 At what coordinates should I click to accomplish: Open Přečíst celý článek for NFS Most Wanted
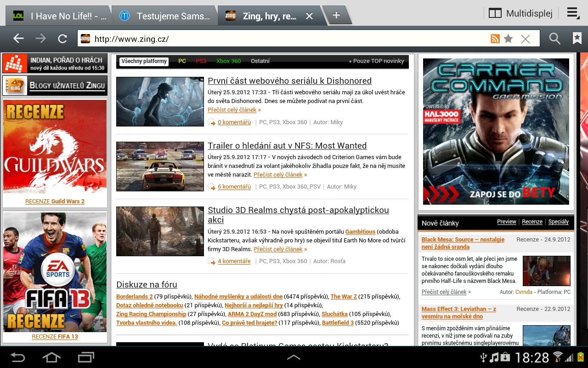click(279, 174)
